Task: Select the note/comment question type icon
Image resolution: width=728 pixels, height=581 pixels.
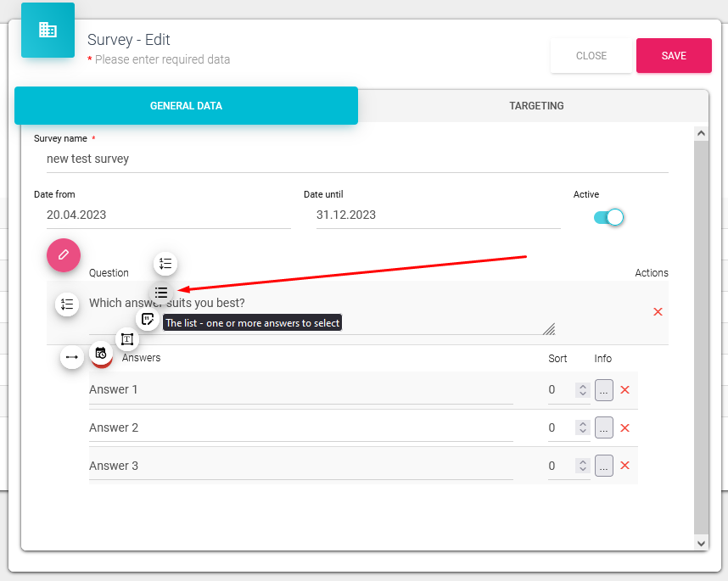Action: tap(148, 320)
